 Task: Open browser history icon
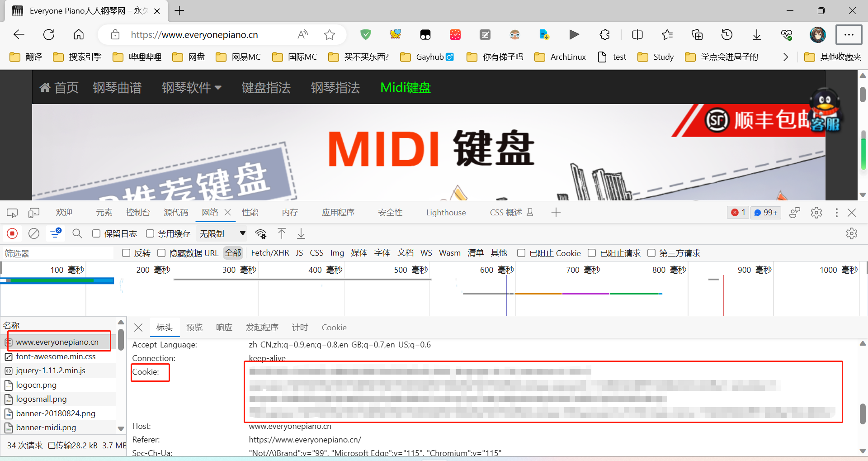[727, 34]
